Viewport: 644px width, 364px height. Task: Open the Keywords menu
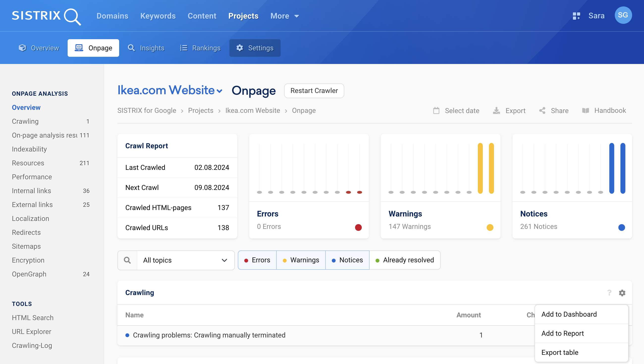click(x=158, y=16)
